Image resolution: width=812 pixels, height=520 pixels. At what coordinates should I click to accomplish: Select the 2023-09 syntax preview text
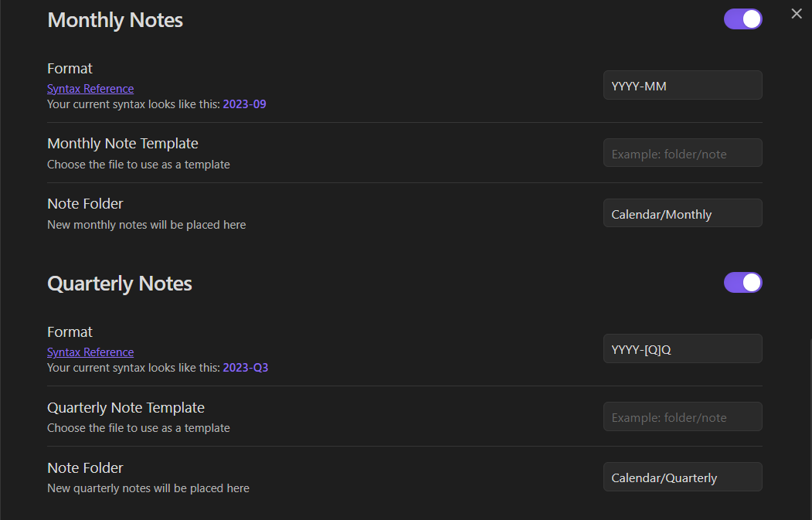[x=244, y=104]
